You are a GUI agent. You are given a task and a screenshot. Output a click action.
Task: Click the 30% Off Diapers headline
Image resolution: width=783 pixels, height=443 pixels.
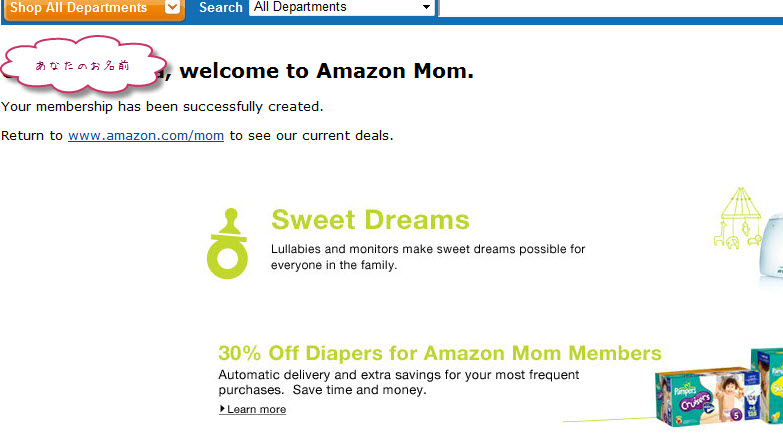pos(440,353)
